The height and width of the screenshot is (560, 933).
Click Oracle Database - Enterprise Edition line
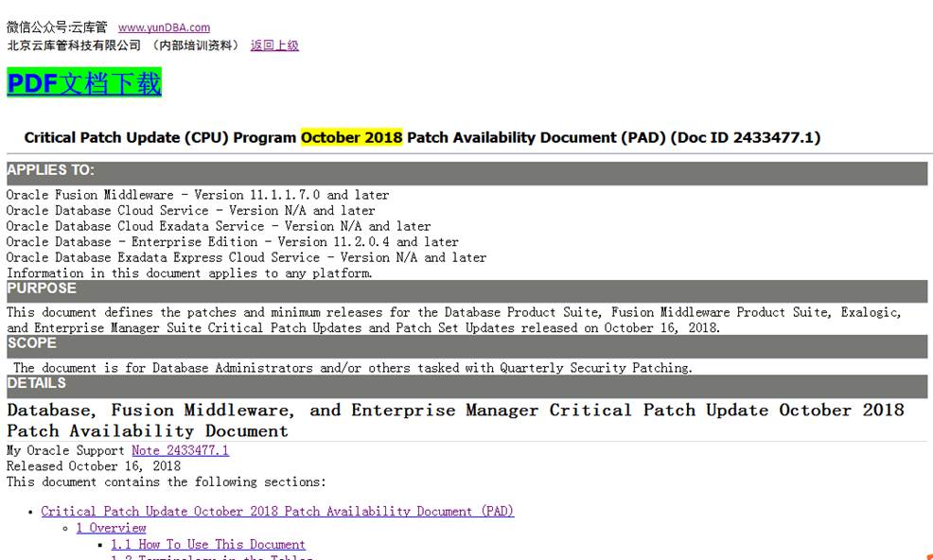[232, 241]
